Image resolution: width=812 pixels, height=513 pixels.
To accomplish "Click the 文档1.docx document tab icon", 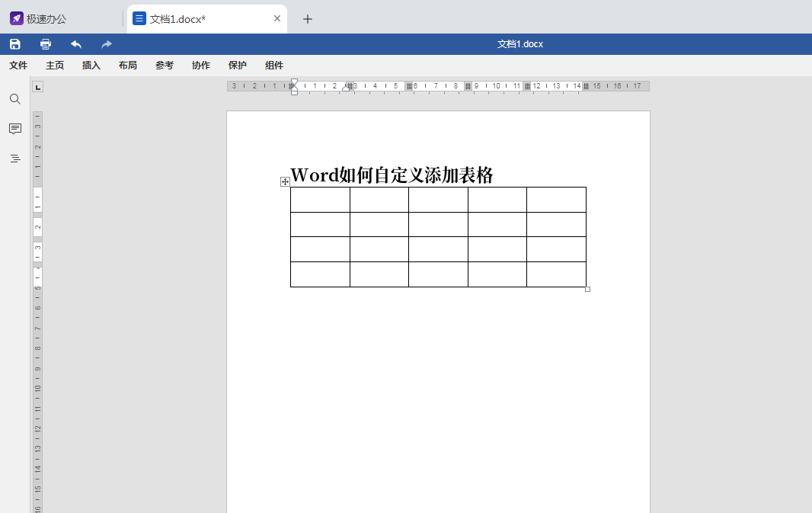I will (139, 18).
